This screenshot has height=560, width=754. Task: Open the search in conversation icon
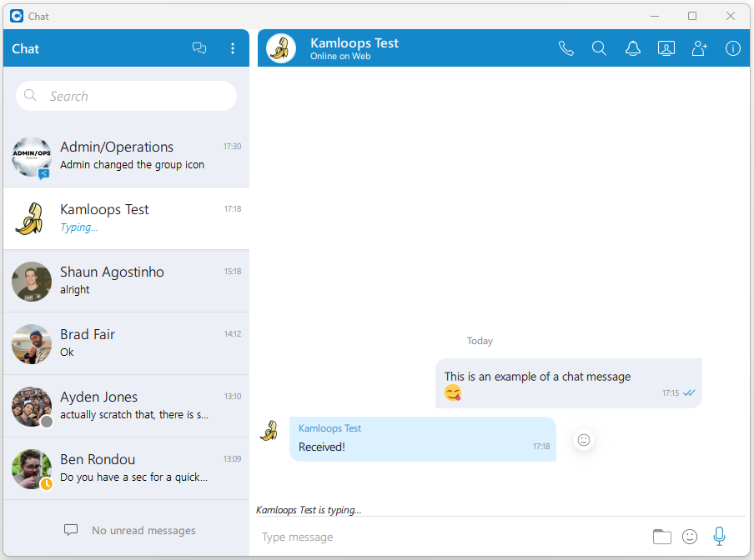[x=599, y=48]
